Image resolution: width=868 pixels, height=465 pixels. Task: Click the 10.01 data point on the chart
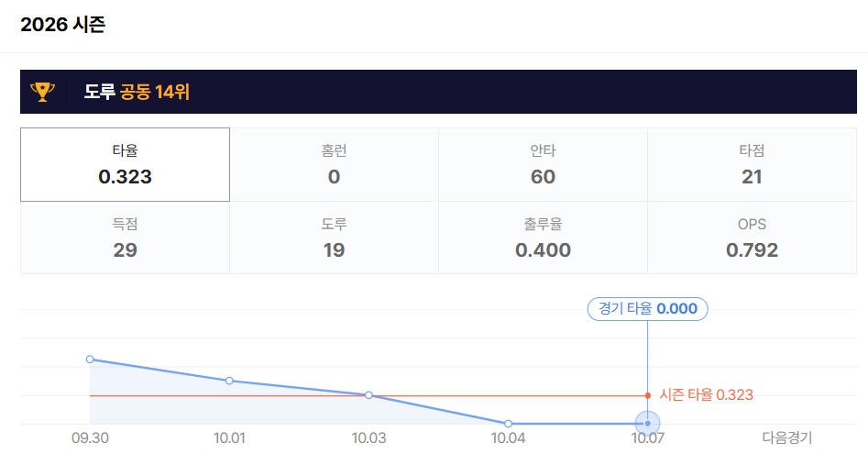[229, 381]
